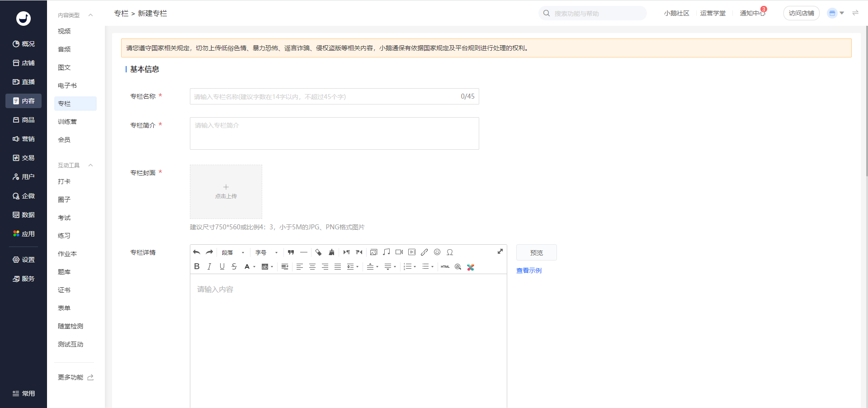
Task: Expand the editor to fullscreen
Action: (x=500, y=251)
